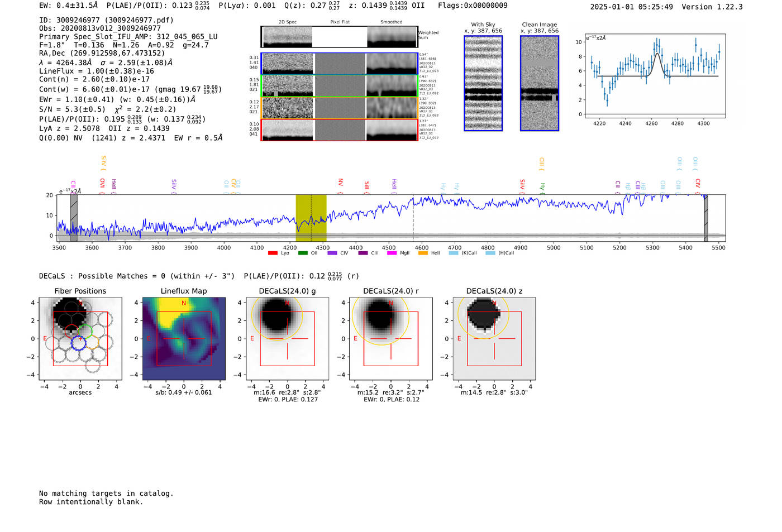
Task: Click the EWr: 0. PLAE: 0.127 caption
Action: (288, 399)
